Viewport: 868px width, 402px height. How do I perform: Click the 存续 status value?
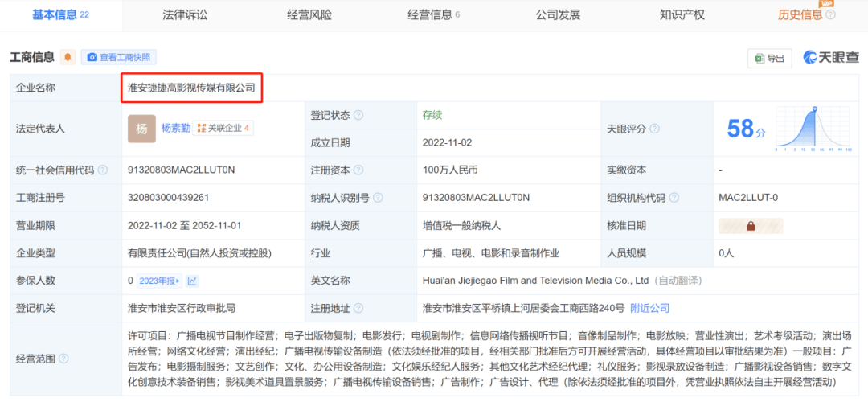pos(432,115)
